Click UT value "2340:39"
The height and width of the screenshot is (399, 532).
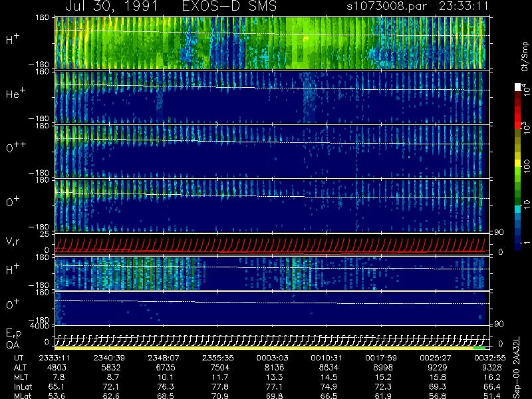(109, 358)
